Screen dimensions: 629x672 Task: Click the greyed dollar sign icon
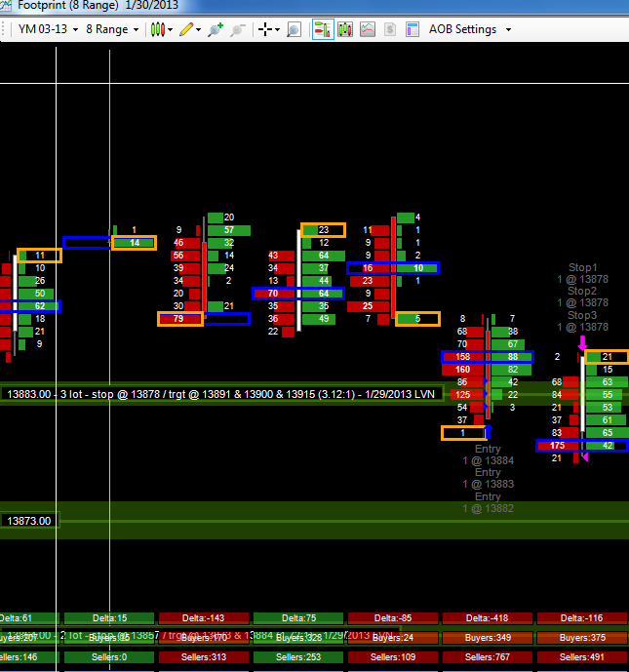390,29
